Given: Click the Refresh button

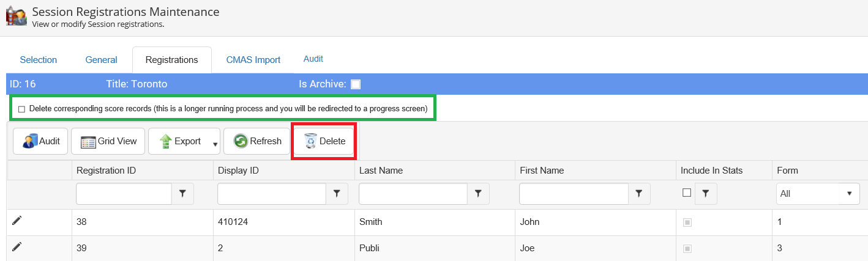Looking at the screenshot, I should pyautogui.click(x=257, y=141).
